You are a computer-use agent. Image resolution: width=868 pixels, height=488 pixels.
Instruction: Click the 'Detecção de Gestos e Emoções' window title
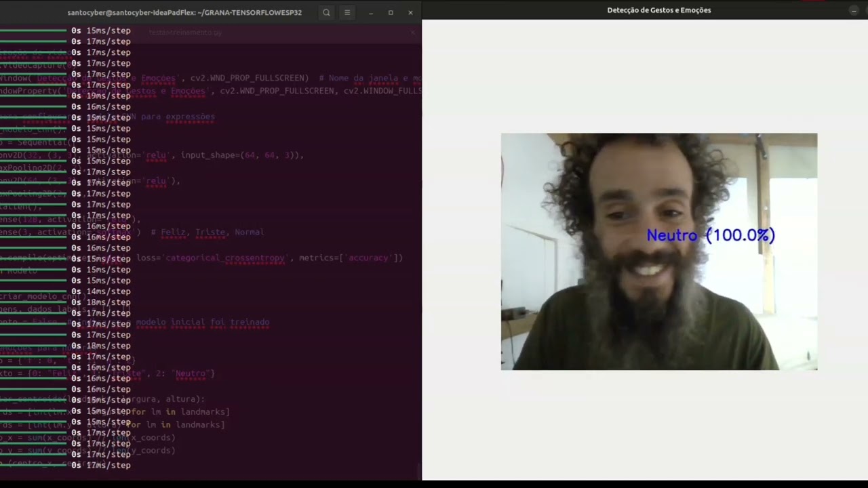pyautogui.click(x=659, y=10)
